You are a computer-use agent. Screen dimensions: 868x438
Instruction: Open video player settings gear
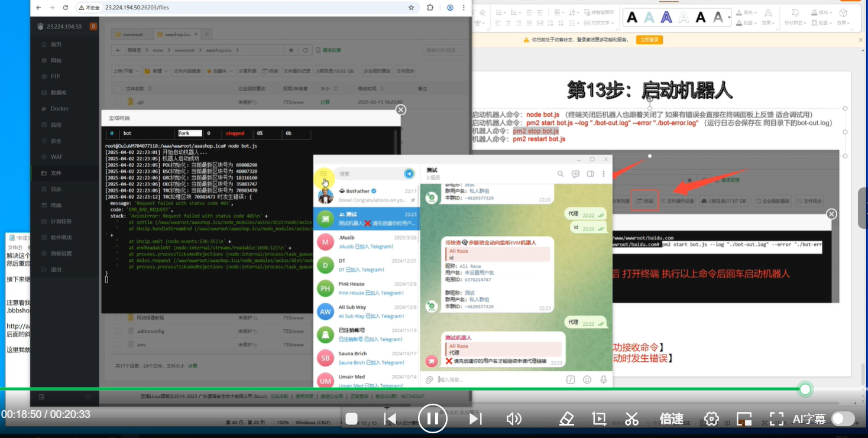point(711,419)
